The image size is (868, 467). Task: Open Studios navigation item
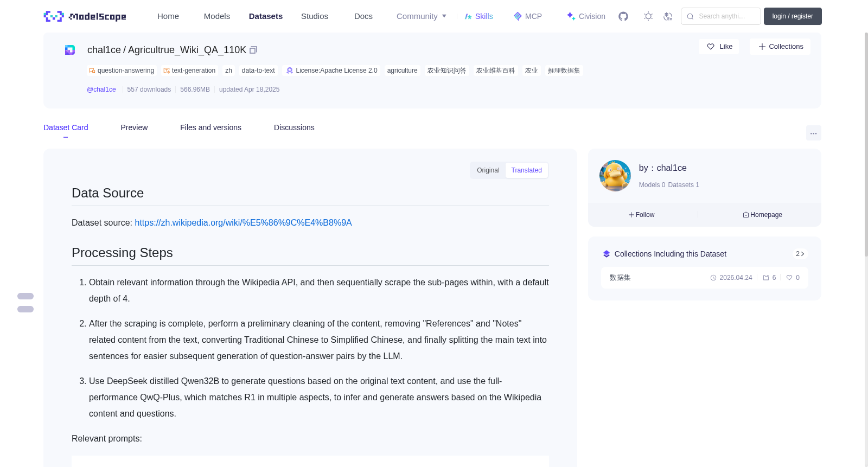315,16
